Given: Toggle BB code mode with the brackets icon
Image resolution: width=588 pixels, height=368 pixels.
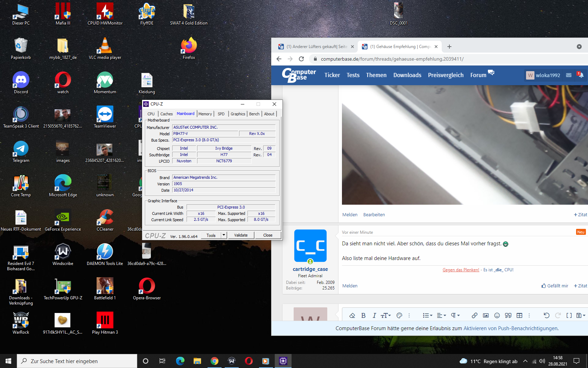Looking at the screenshot, I should 569,315.
